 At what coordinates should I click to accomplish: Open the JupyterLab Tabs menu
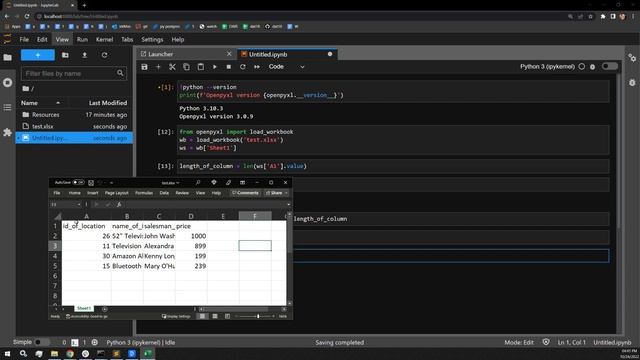click(127, 40)
